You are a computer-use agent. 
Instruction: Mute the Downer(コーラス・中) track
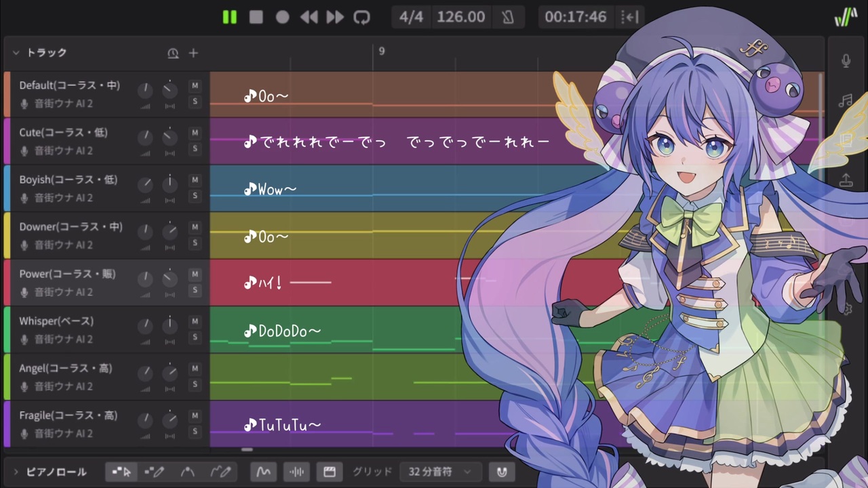point(195,227)
